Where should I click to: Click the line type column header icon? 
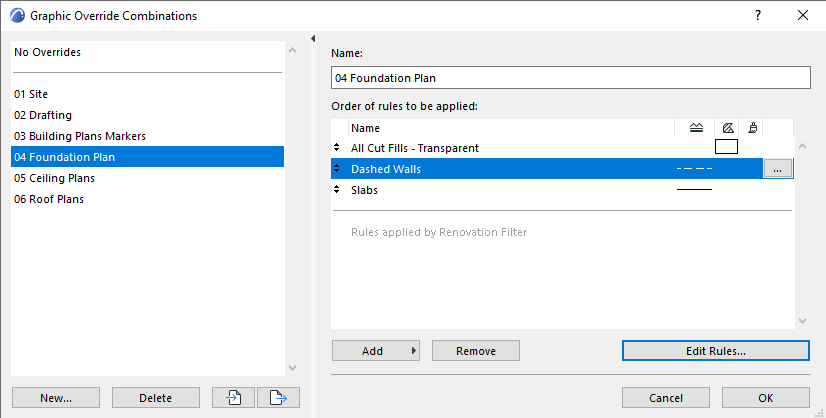click(x=696, y=128)
